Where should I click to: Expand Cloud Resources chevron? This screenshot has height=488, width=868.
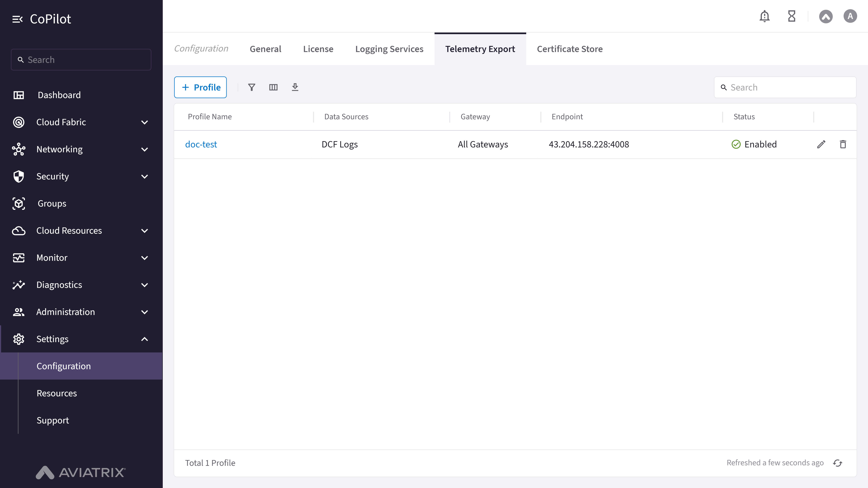coord(145,231)
